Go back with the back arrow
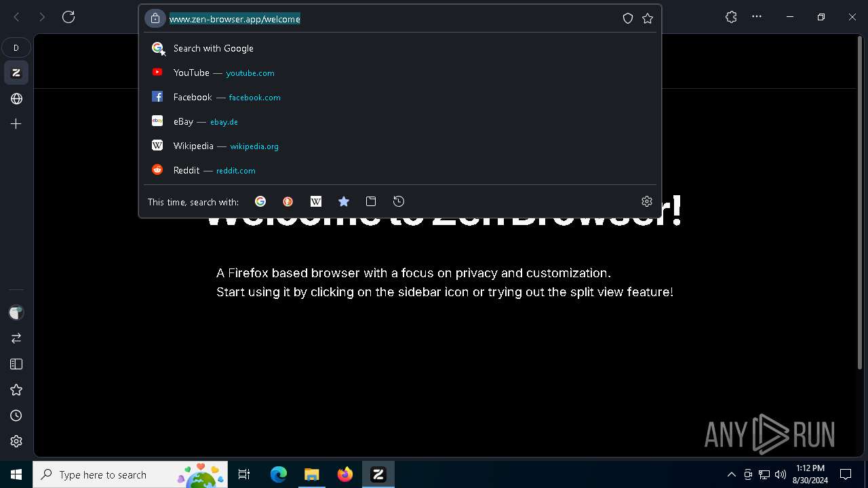 point(16,17)
